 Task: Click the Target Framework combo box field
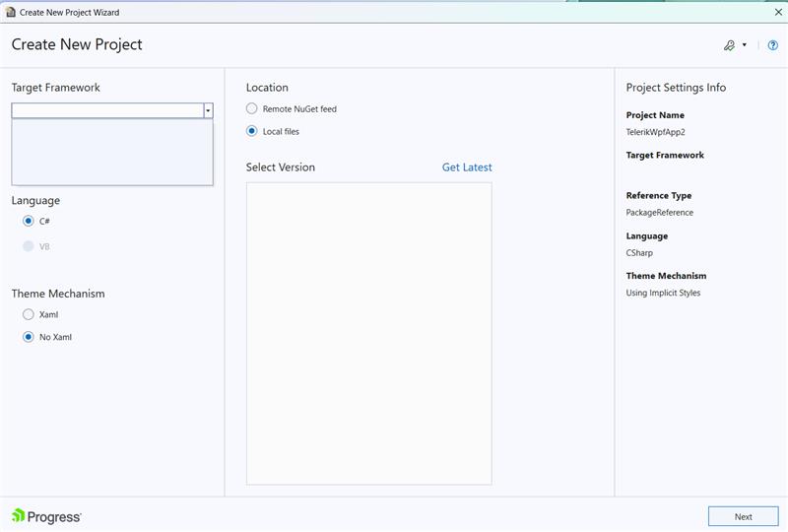tap(106, 111)
